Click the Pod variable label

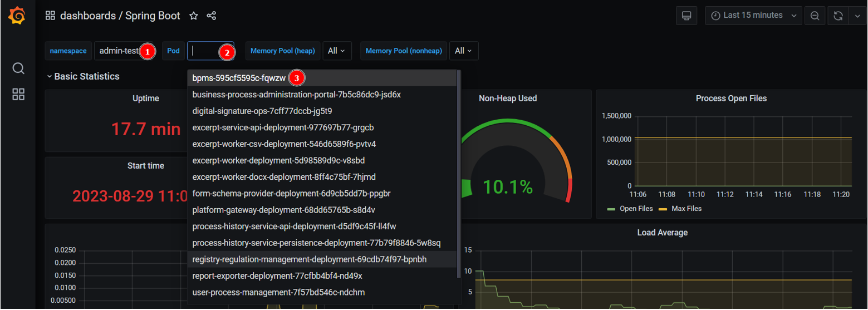click(x=173, y=51)
